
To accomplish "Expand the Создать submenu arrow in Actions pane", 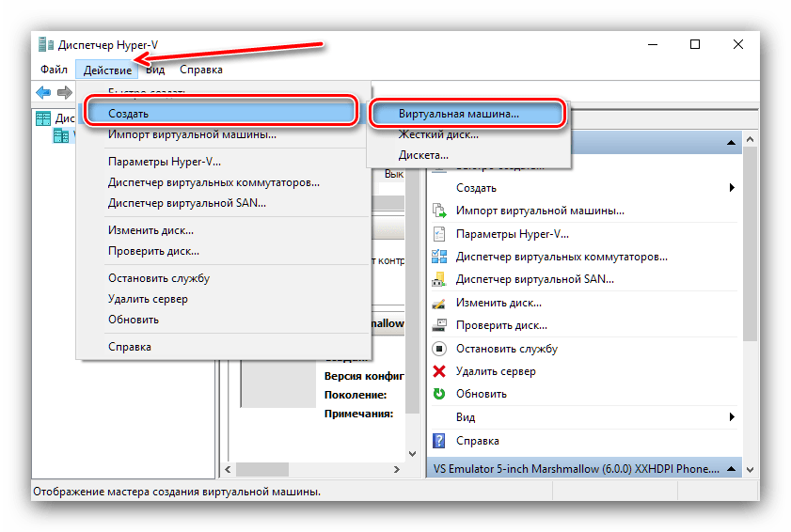I will click(731, 188).
